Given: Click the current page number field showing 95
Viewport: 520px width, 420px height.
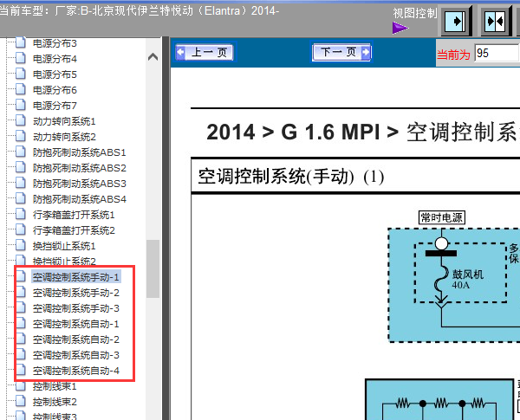Looking at the screenshot, I should [497, 53].
